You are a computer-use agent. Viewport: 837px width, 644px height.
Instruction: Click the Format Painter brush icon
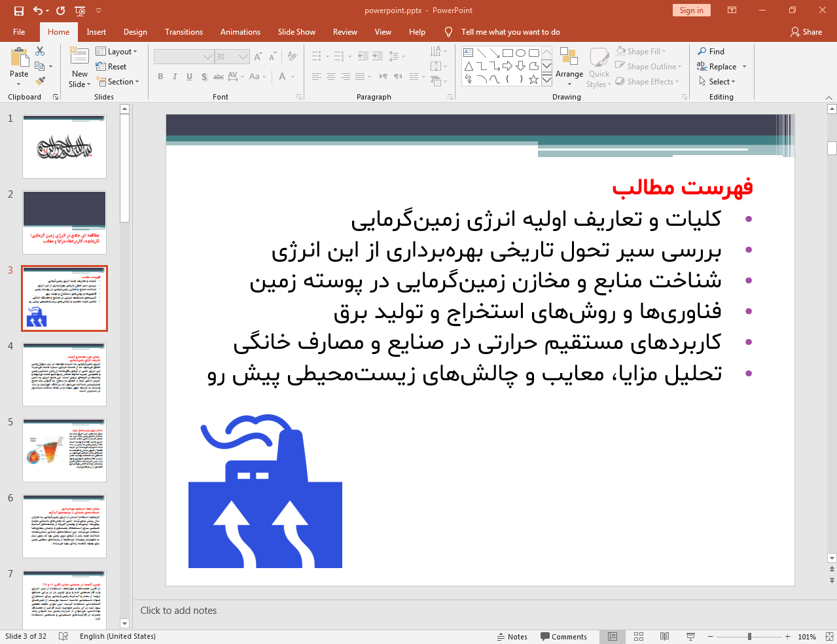click(x=40, y=81)
